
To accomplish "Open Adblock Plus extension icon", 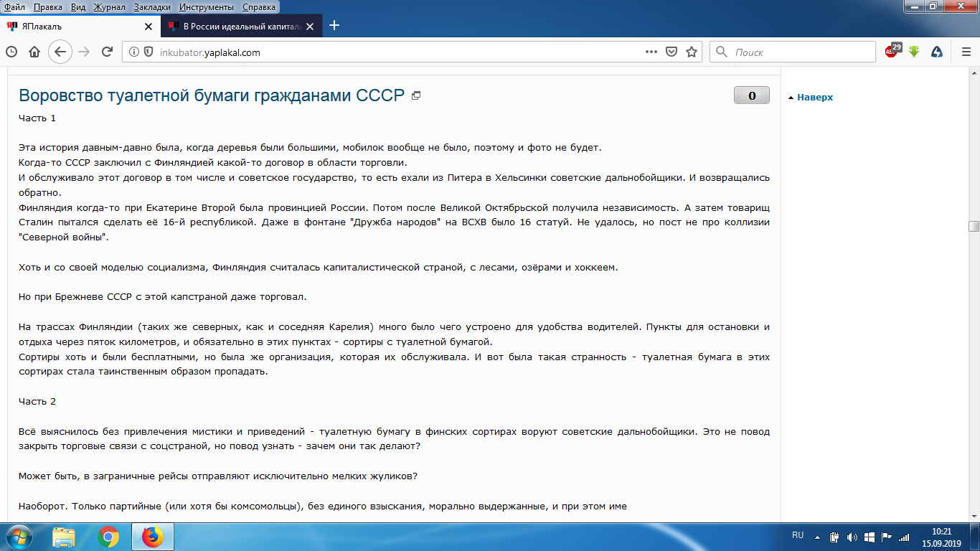I will click(892, 51).
